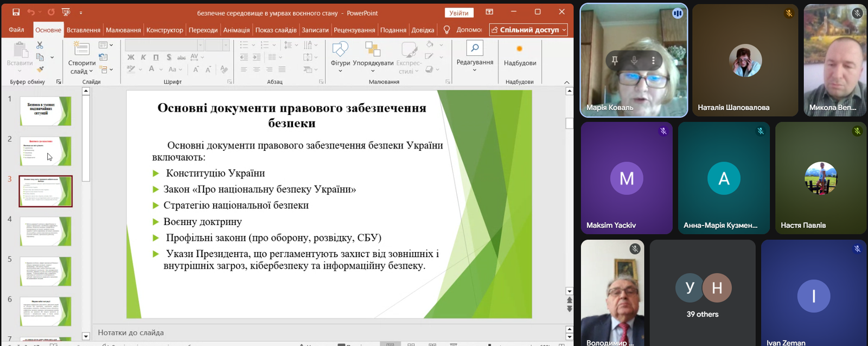Open the Фігури shapes gallery
This screenshot has height=346, width=868.
point(340,54)
